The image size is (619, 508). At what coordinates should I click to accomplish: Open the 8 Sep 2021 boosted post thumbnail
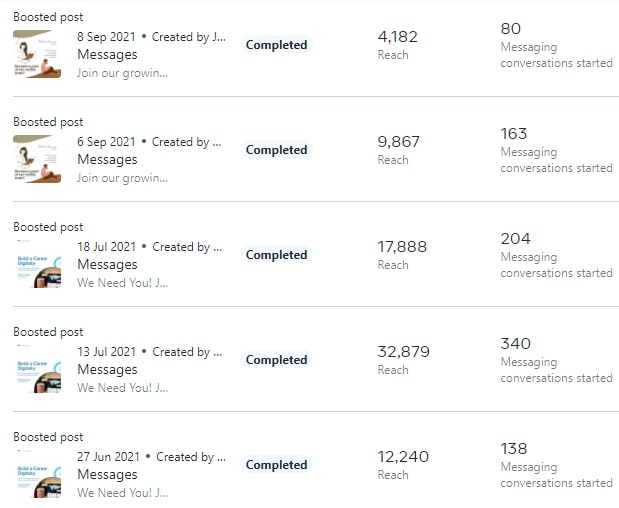(37, 54)
